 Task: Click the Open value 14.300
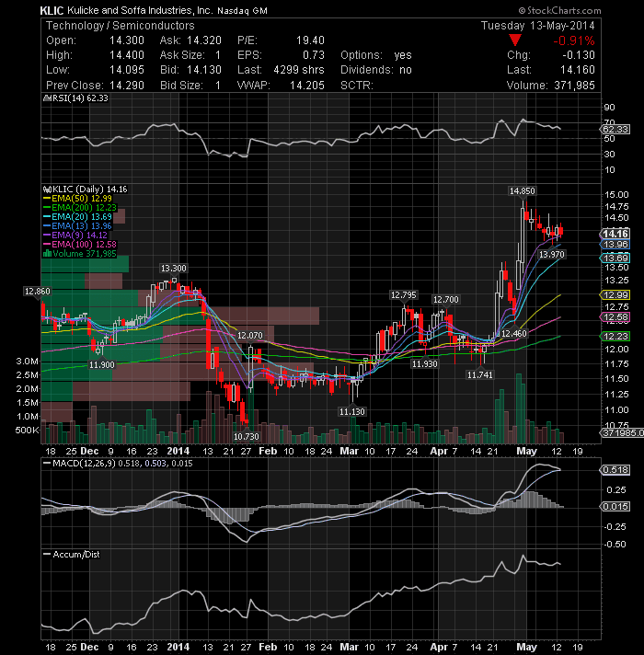pyautogui.click(x=127, y=40)
